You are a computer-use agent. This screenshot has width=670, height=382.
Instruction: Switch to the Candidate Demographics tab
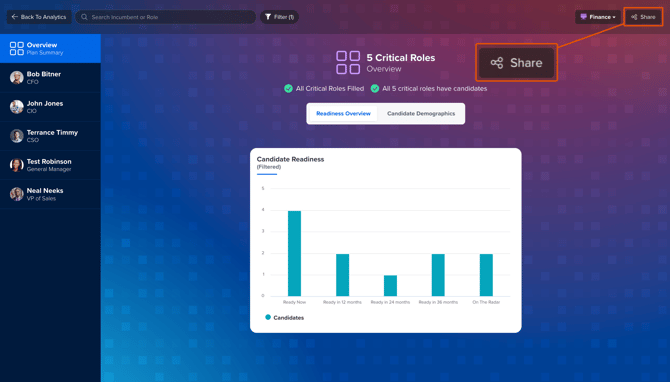tap(421, 114)
